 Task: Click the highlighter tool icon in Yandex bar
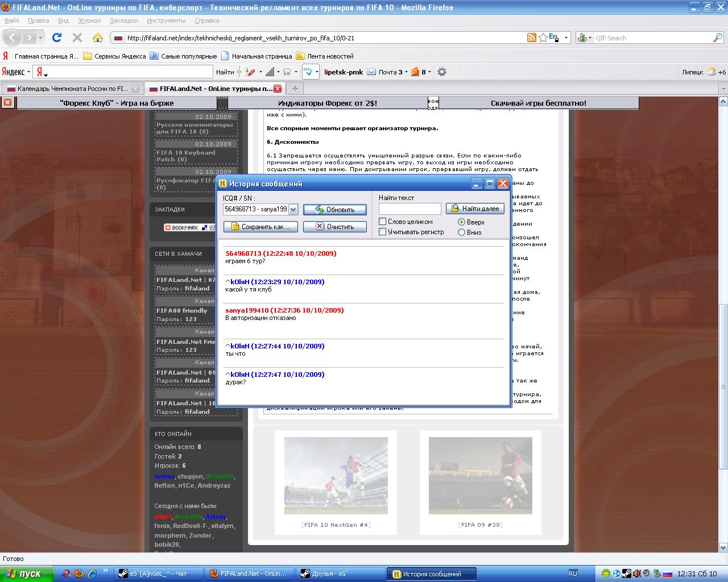(251, 72)
